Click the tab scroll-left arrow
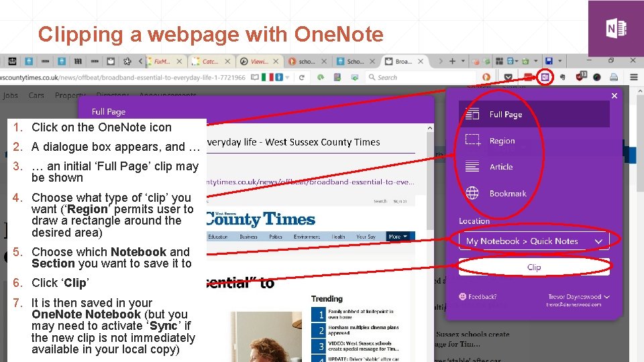This screenshot has height=362, width=644. click(x=140, y=61)
